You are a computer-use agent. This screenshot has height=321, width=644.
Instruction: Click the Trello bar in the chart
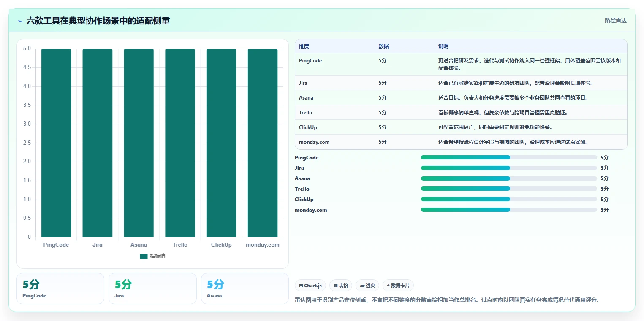pyautogui.click(x=180, y=143)
